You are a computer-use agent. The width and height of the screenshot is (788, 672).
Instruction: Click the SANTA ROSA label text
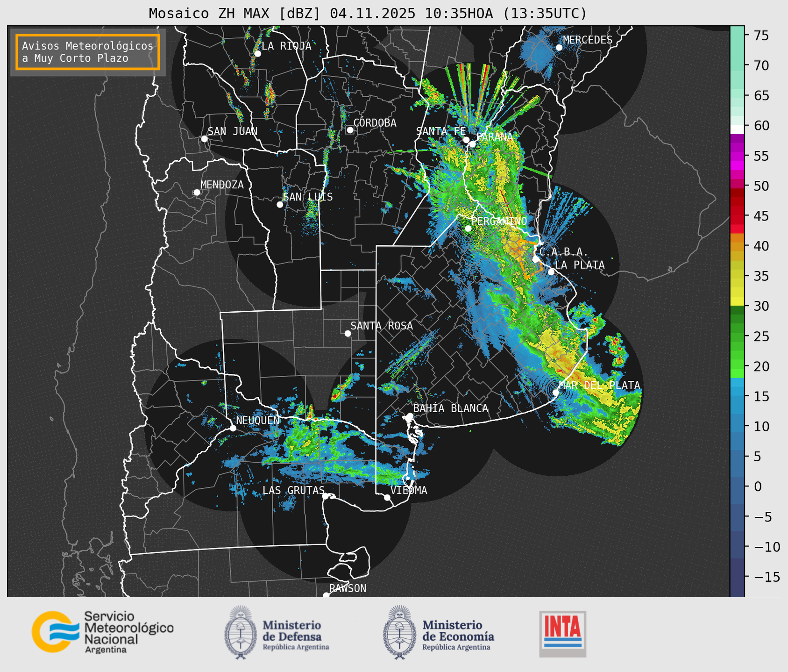coord(382,326)
